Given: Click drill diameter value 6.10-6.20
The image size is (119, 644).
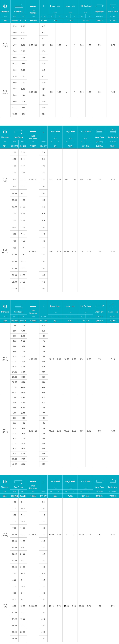Looking at the screenshot, I should [x=33, y=534].
